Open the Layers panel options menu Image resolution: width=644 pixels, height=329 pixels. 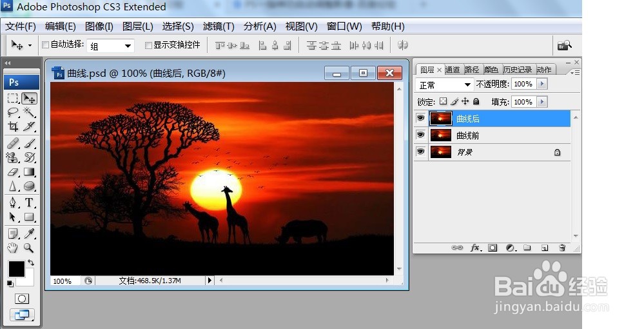click(575, 72)
